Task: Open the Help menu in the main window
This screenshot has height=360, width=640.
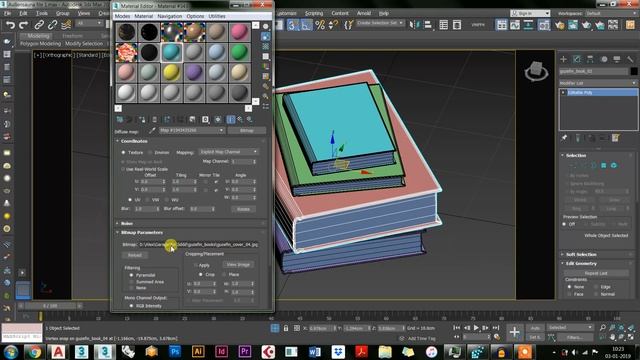Action: pyautogui.click(x=383, y=13)
